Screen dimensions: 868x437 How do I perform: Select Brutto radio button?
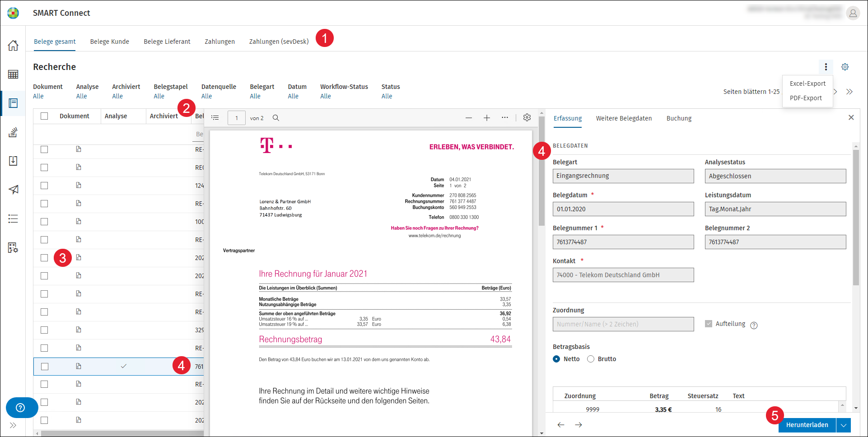(591, 359)
